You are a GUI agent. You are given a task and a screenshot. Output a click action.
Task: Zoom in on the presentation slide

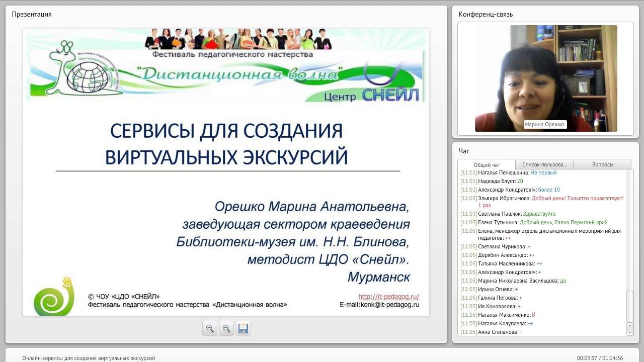(210, 328)
